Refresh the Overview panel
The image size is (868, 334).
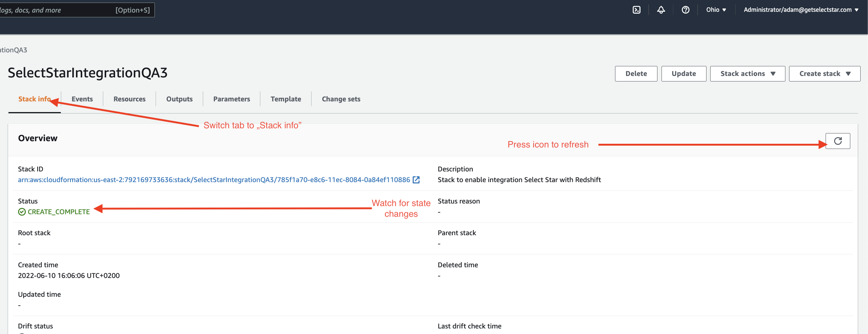[838, 141]
